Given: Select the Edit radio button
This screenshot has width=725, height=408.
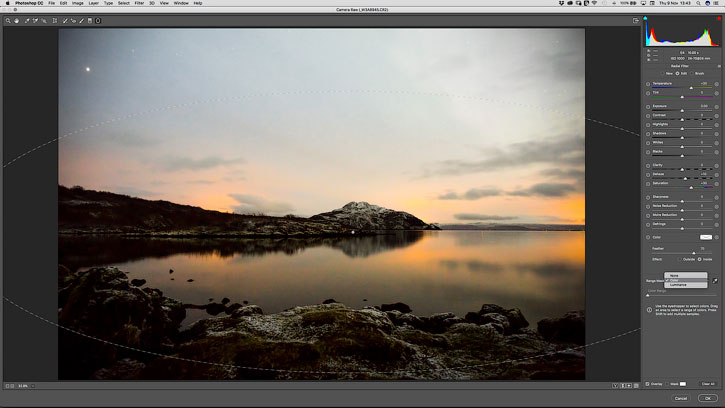Looking at the screenshot, I should [x=677, y=74].
